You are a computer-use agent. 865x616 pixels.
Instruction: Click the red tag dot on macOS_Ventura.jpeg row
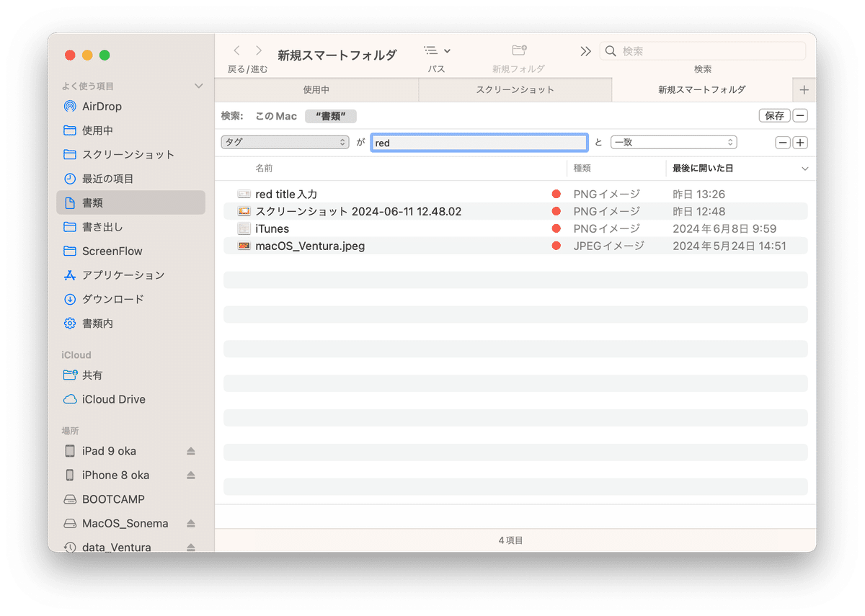tap(556, 246)
